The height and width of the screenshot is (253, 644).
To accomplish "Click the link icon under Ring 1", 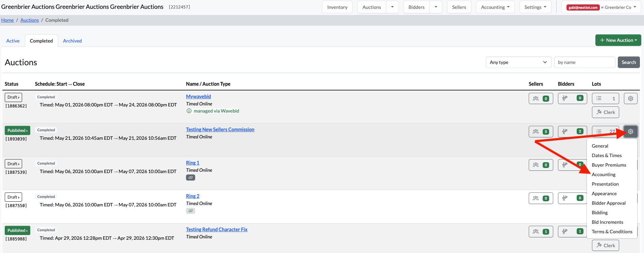I will (x=190, y=178).
